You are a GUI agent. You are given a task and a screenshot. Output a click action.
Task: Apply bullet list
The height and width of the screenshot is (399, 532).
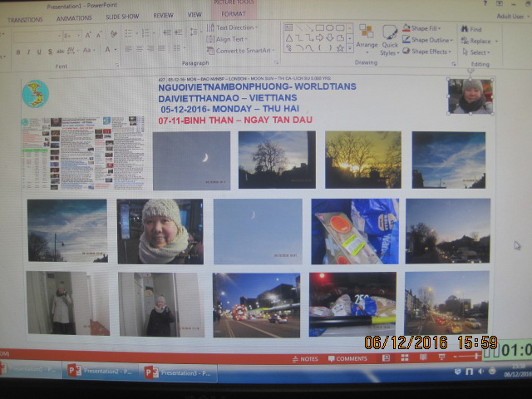coord(130,33)
